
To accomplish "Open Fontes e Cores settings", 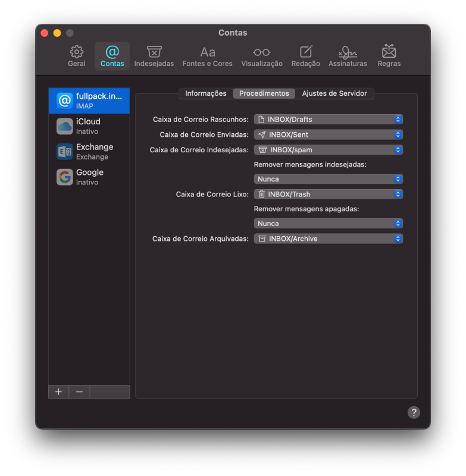I will point(207,57).
